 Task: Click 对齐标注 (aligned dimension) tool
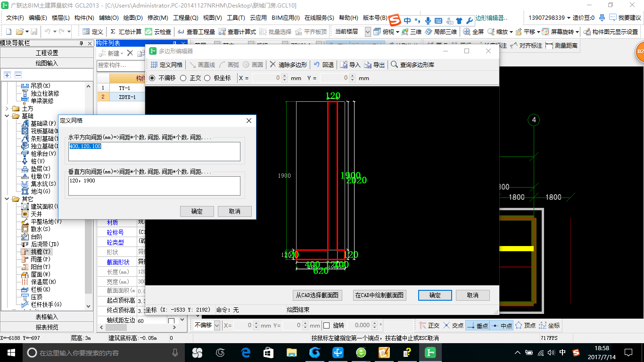526,46
